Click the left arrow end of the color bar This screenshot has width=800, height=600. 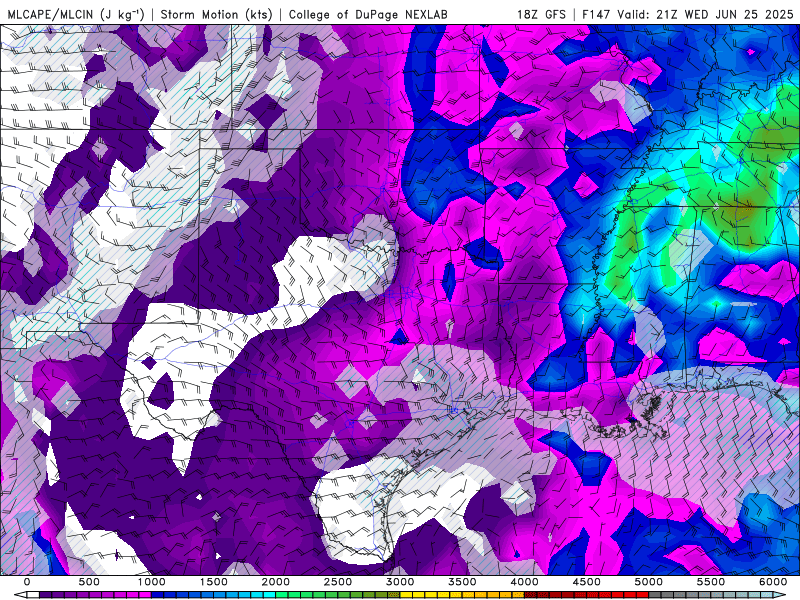(x=20, y=595)
